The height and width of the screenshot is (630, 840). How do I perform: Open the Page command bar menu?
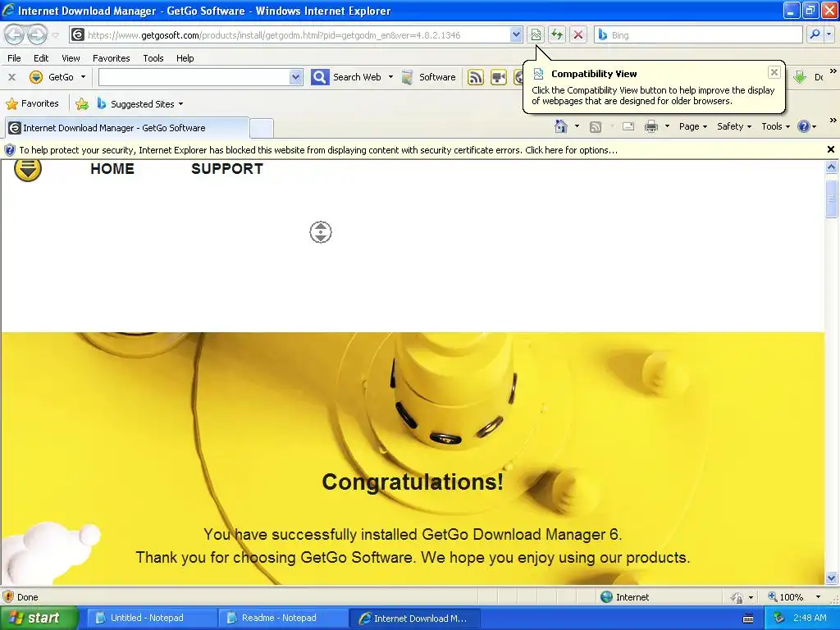692,126
